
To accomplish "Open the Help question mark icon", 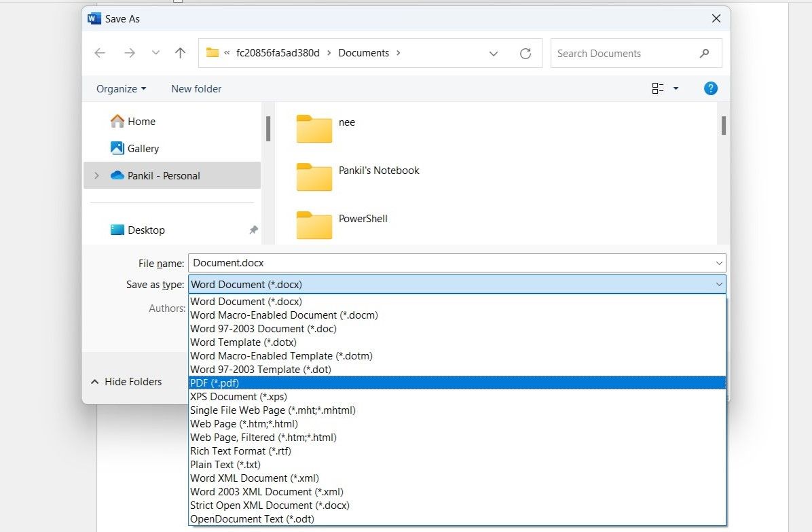I will coord(710,88).
